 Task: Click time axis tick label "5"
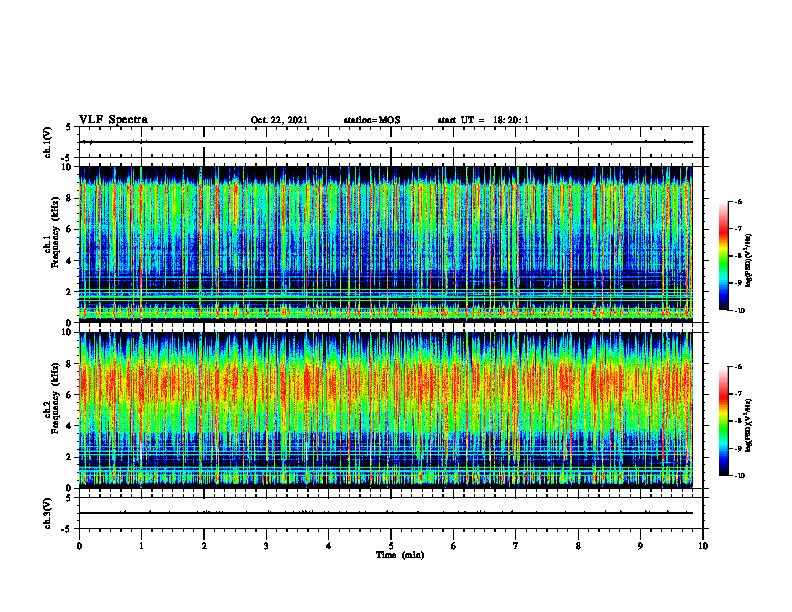point(391,546)
